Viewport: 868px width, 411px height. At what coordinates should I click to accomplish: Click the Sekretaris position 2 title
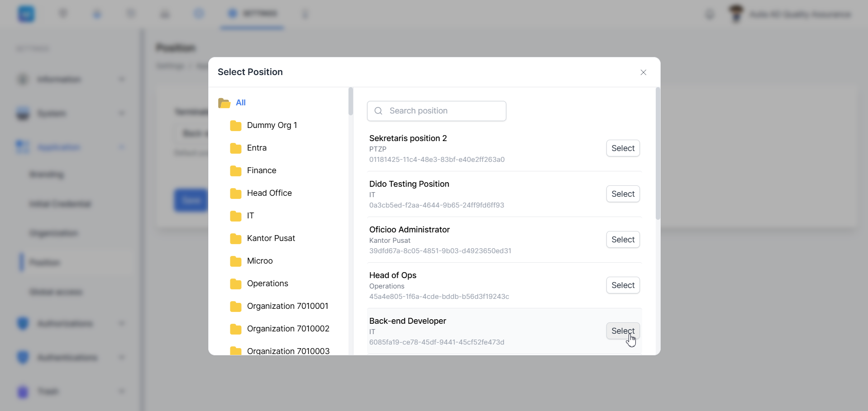408,138
